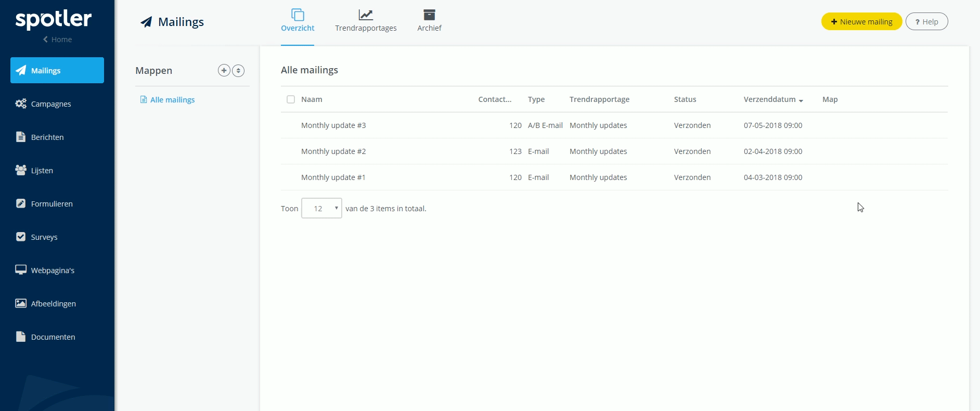
Task: Click Monthly updates trend report of #3
Action: 598,125
